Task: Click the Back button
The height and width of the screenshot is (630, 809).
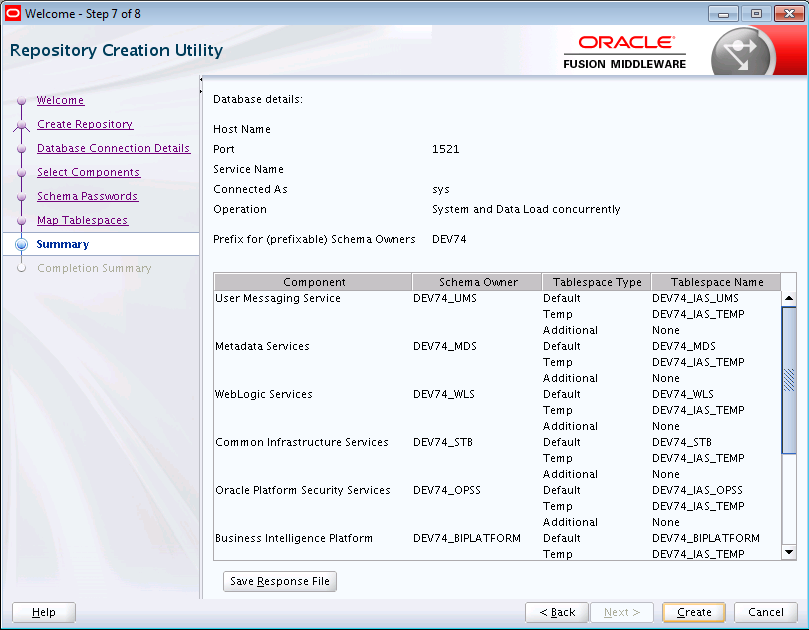Action: click(557, 612)
